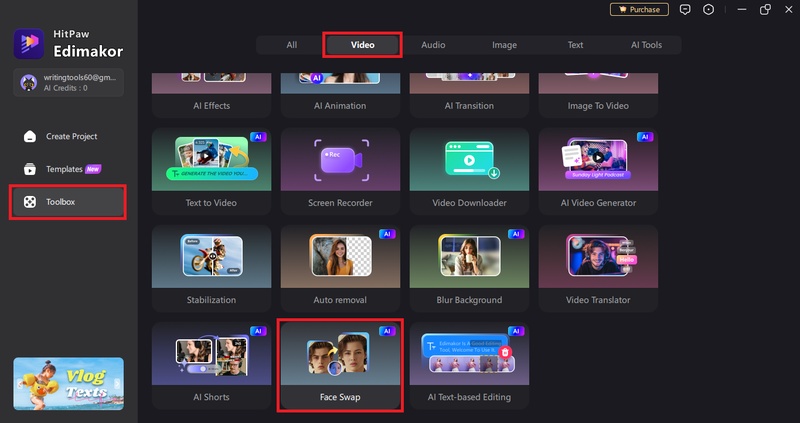Click the AI badge on Blur Background card

(516, 234)
